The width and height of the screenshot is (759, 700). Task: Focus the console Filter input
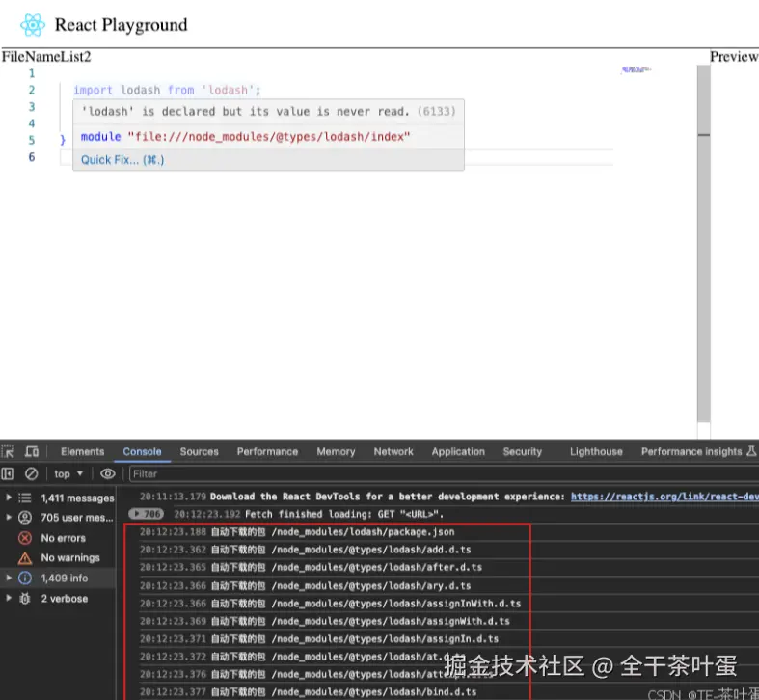[x=443, y=474]
